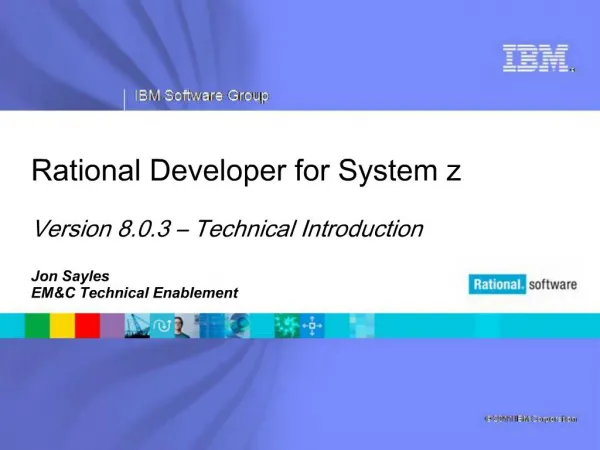The width and height of the screenshot is (600, 450).
Task: Click the 'Version 8.0.3 – Technical Introduction' subtitle
Action: pos(228,229)
